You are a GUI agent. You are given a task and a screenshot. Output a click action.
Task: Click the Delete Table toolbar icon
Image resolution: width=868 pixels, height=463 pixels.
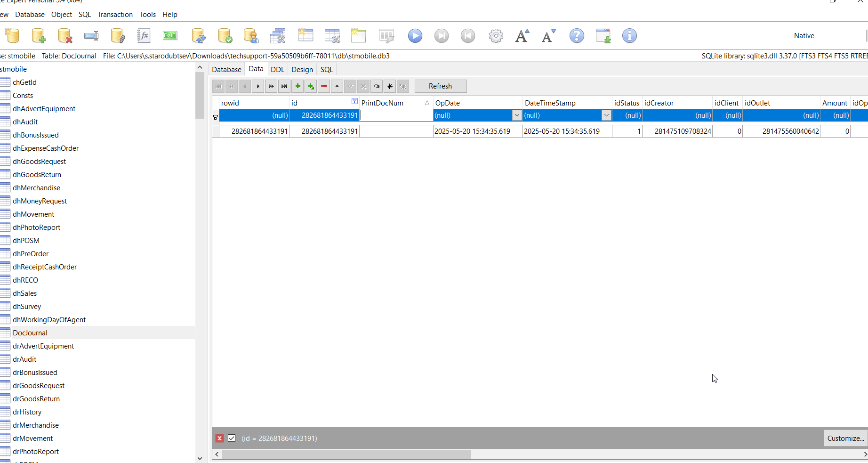coord(332,36)
